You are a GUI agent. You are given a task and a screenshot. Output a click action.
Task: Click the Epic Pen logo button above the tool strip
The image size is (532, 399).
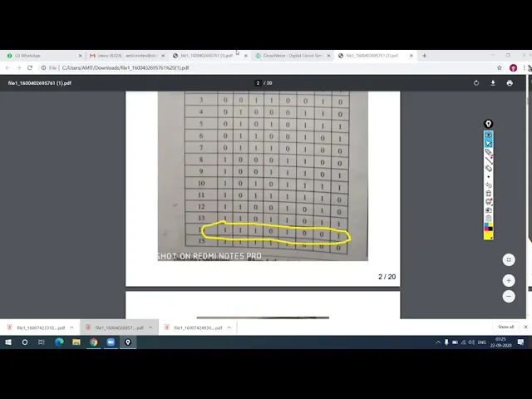488,124
